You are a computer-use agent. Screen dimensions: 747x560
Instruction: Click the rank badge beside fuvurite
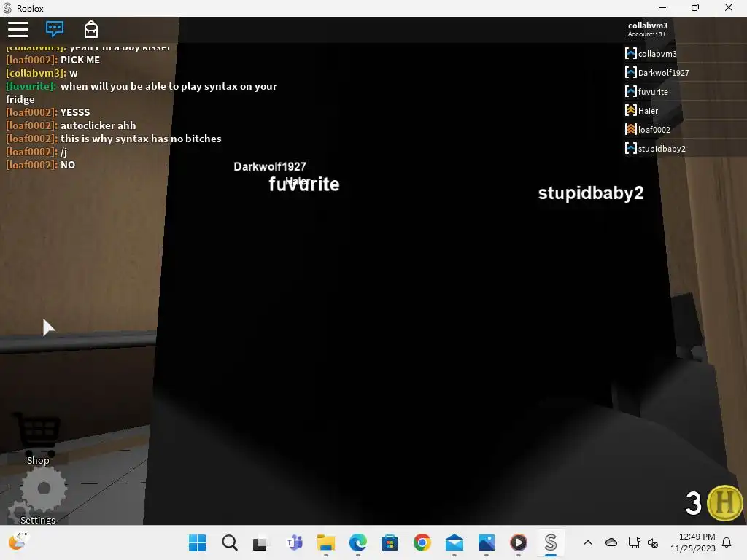click(630, 91)
